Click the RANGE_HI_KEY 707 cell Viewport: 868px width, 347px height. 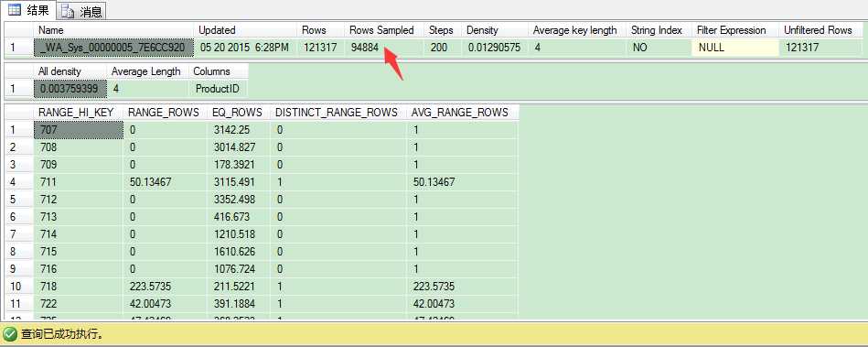click(79, 130)
